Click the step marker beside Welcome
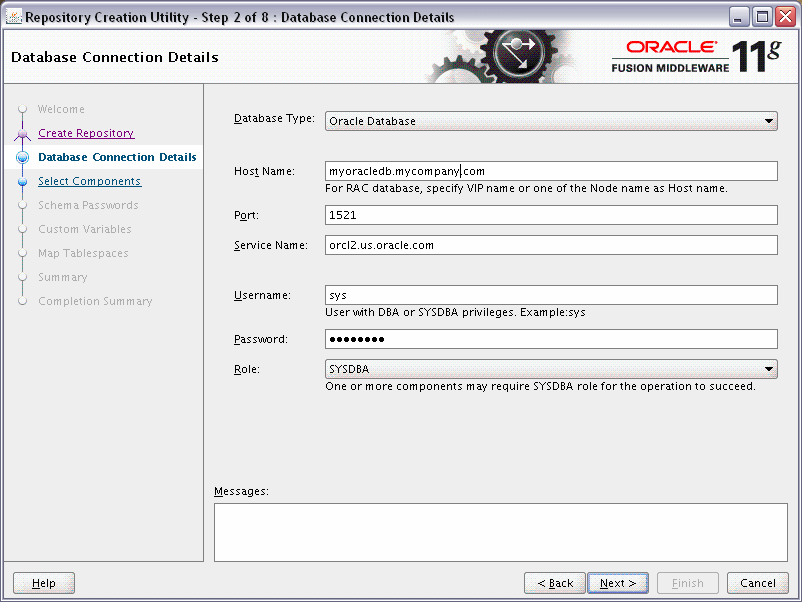This screenshot has height=602, width=802. click(x=23, y=109)
